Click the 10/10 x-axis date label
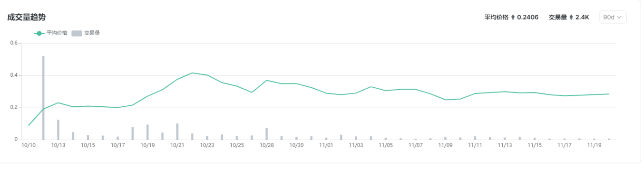The width and height of the screenshot is (644, 174). click(x=29, y=145)
